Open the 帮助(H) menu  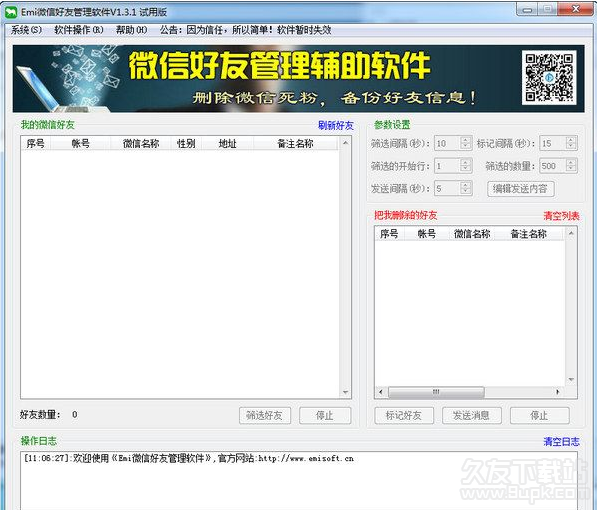pyautogui.click(x=131, y=30)
